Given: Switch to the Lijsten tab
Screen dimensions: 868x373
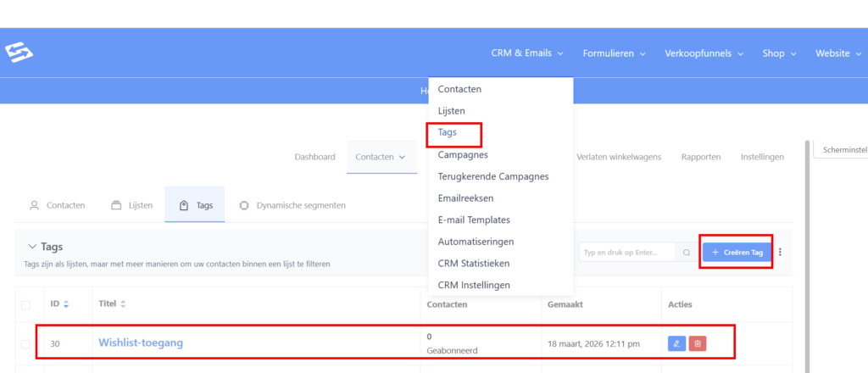Looking at the screenshot, I should coord(131,205).
